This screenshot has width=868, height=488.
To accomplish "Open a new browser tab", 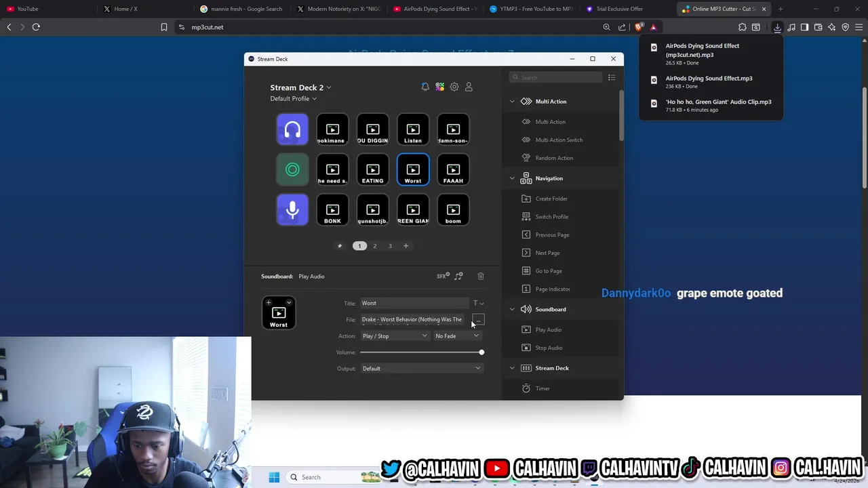I will click(x=781, y=9).
